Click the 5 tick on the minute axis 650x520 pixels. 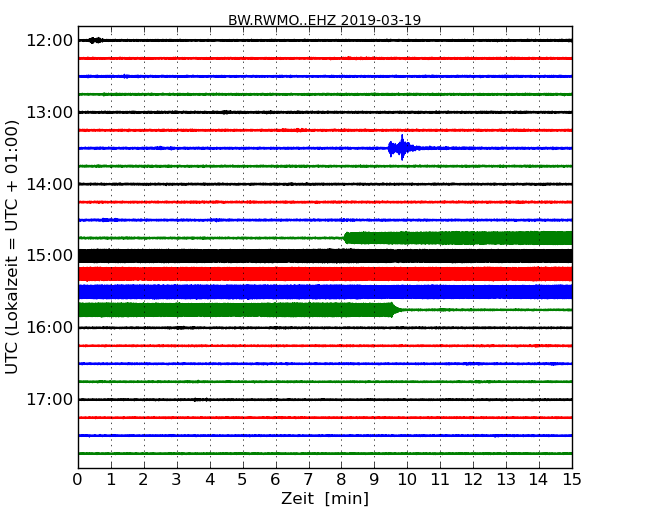pyautogui.click(x=243, y=480)
